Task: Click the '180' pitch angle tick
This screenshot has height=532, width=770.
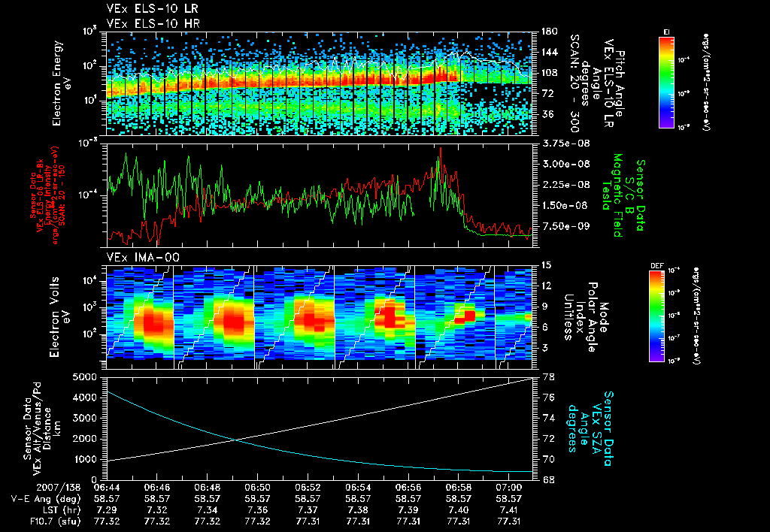Action: (x=549, y=32)
